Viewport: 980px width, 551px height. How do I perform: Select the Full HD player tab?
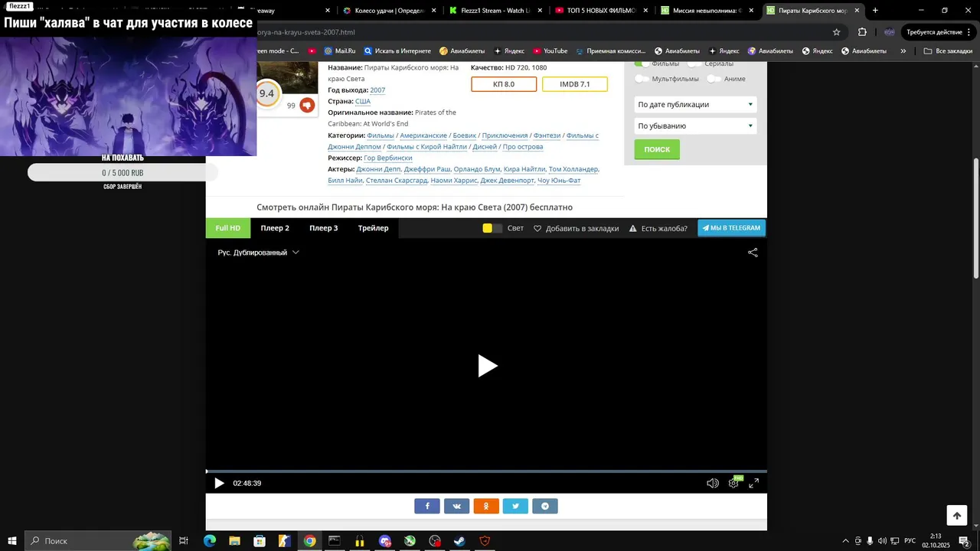227,228
